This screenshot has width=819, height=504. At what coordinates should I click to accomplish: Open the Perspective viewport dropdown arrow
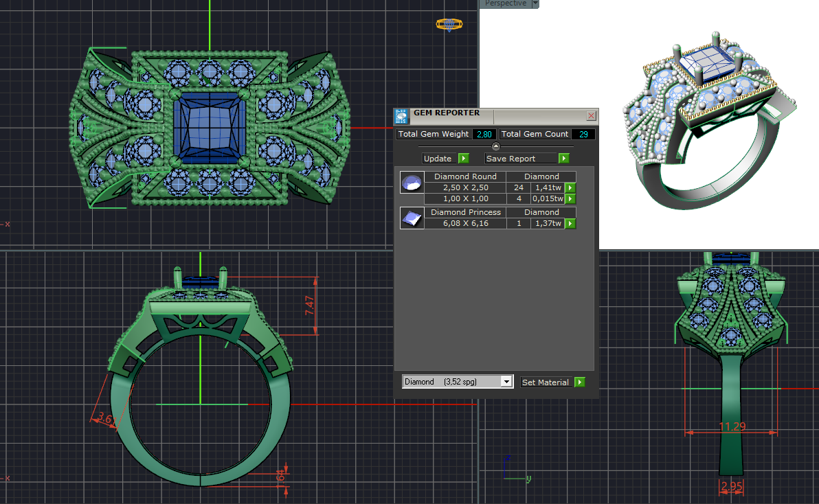click(535, 3)
